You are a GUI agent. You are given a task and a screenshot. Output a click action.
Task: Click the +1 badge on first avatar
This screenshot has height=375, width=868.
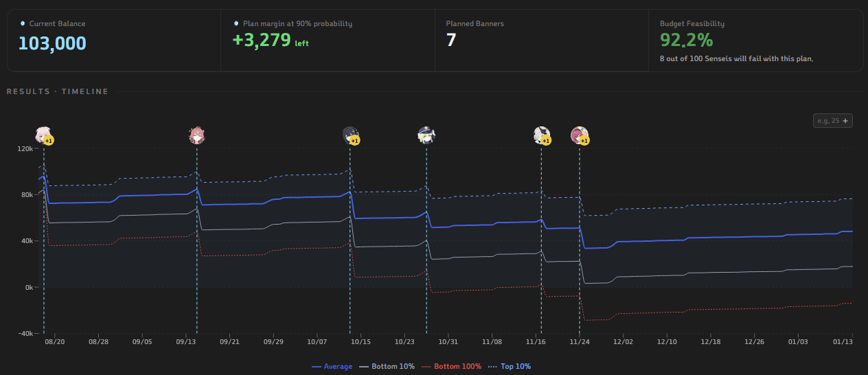49,141
